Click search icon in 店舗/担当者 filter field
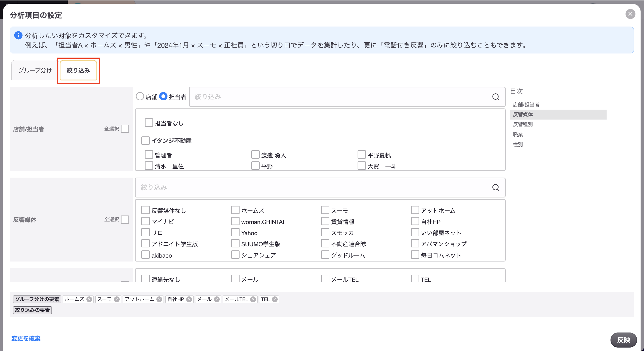This screenshot has height=351, width=644. tap(495, 97)
